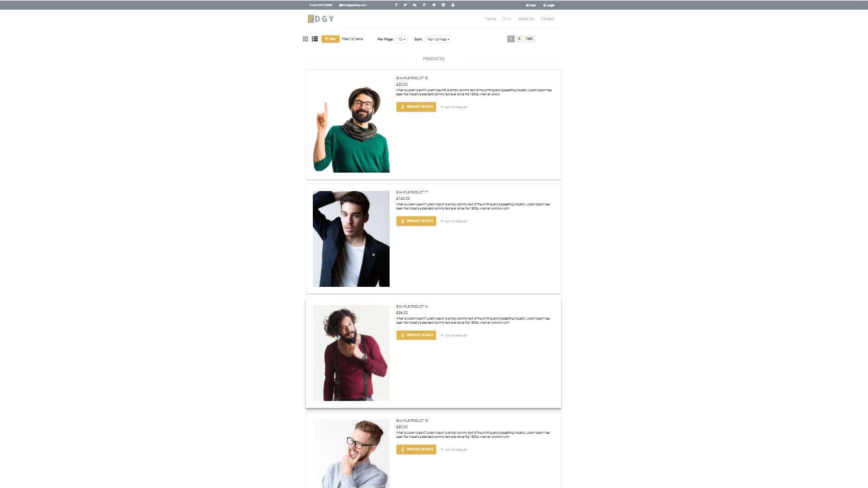This screenshot has width=868, height=488.
Task: Open the Sort dropdown
Action: coord(437,39)
